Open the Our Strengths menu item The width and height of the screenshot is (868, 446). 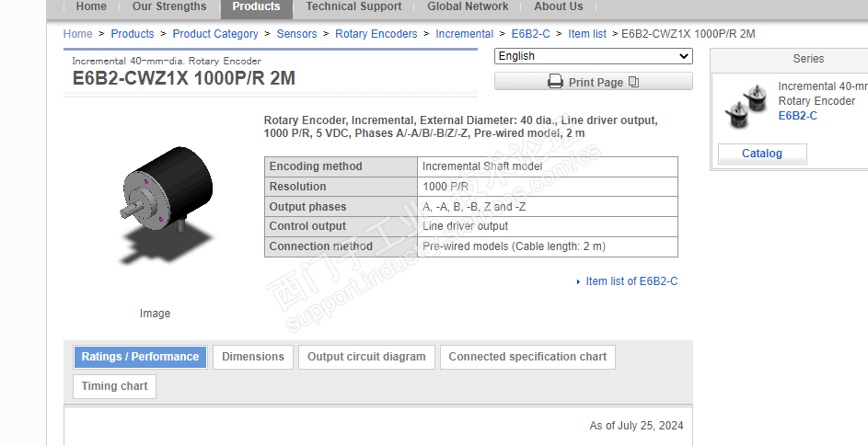pyautogui.click(x=169, y=6)
